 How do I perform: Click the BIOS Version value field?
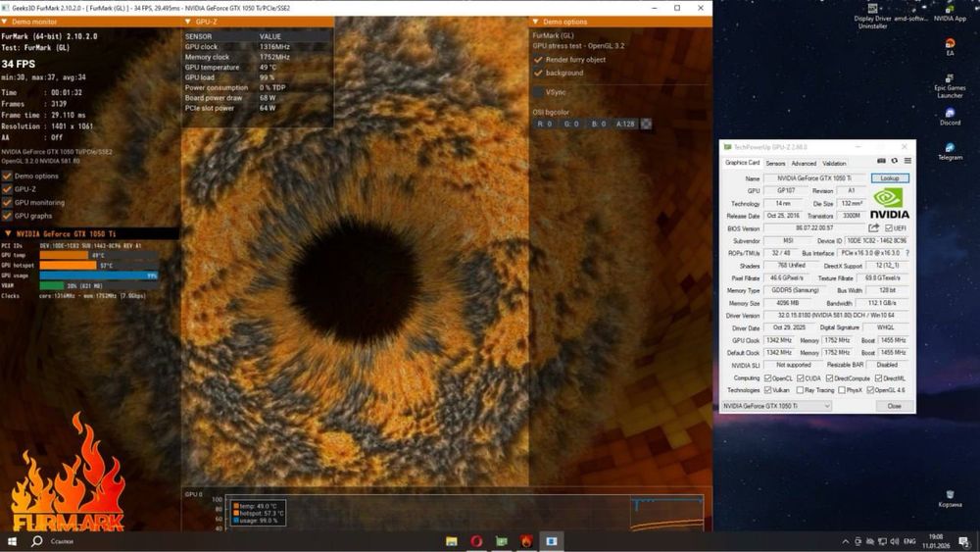click(814, 228)
